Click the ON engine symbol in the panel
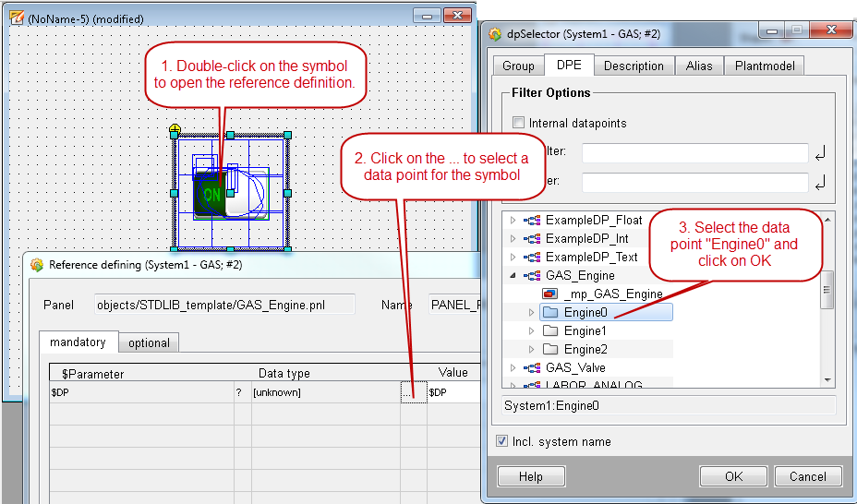The width and height of the screenshot is (857, 504). pyautogui.click(x=211, y=194)
